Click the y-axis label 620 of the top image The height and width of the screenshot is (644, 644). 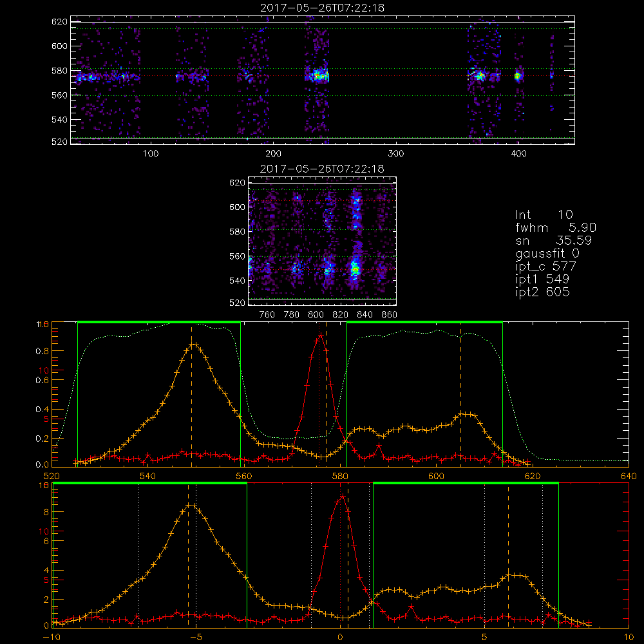59,22
